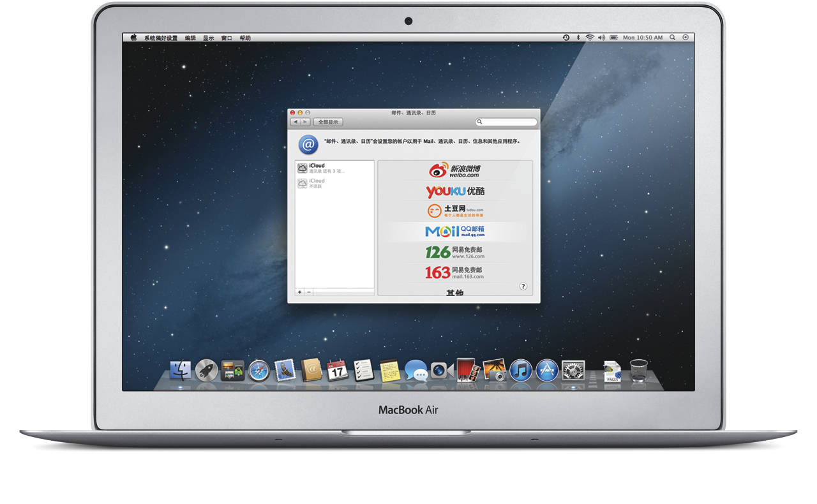This screenshot has height=504, width=817.
Task: Open Photo Booth from the Dock
Action: point(468,369)
